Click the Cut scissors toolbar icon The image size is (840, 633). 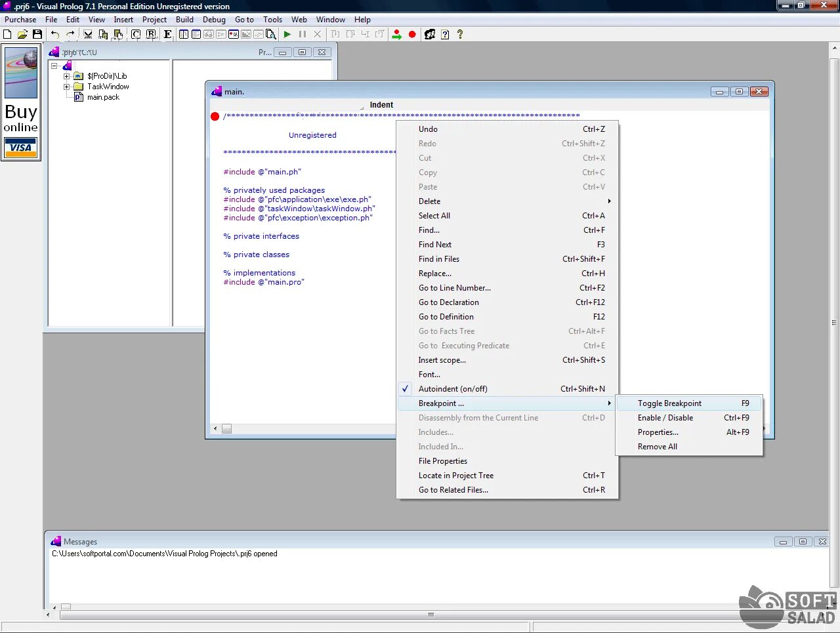(88, 34)
